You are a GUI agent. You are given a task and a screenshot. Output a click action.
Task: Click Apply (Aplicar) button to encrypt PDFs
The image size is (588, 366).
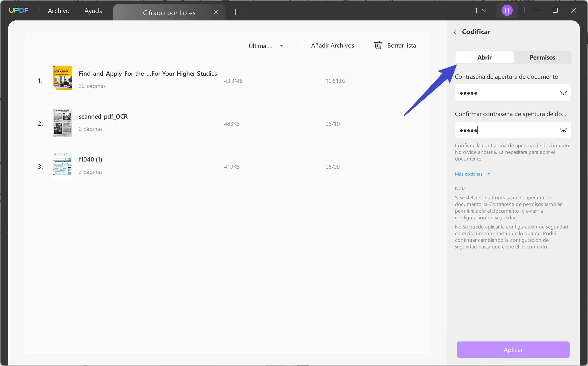(x=513, y=350)
